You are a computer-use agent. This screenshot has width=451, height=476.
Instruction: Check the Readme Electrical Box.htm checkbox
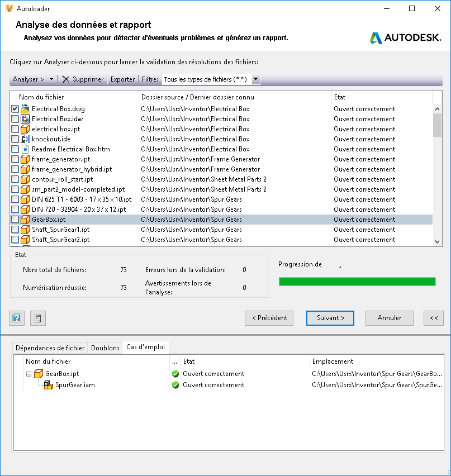pyautogui.click(x=15, y=149)
